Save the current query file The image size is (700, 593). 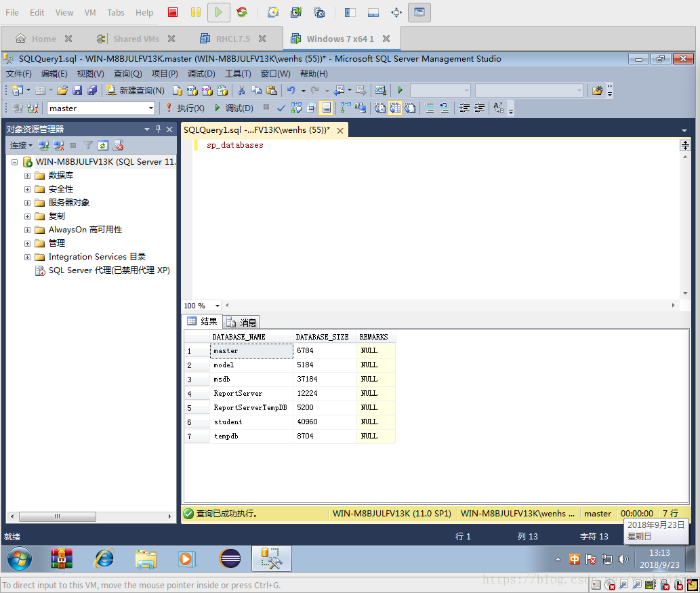coord(77,91)
